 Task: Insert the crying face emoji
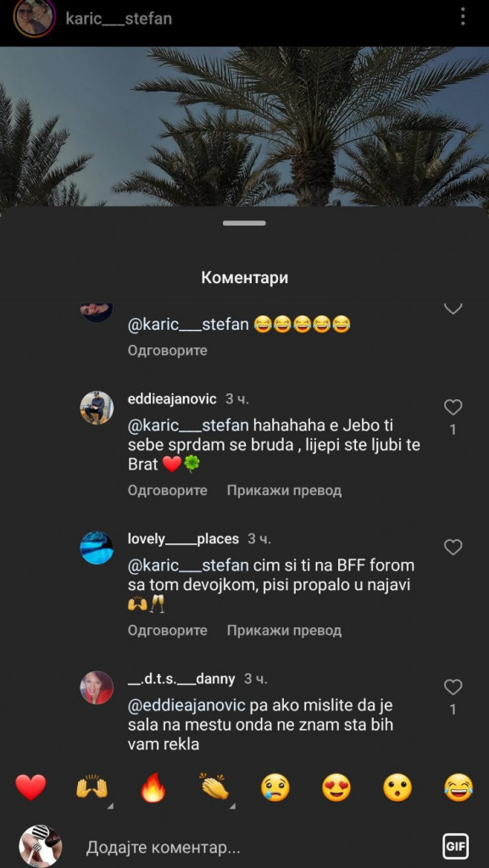pyautogui.click(x=275, y=787)
